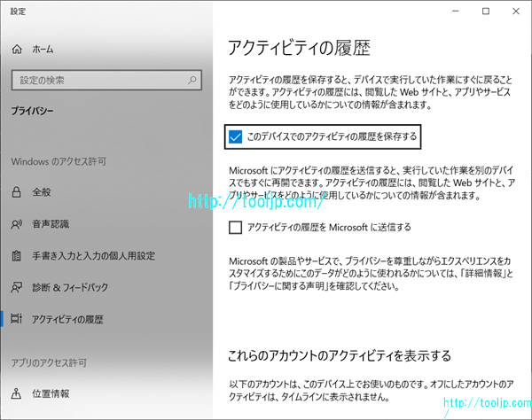Click the 設定 window title text
This screenshot has height=420, width=532.
pos(18,12)
